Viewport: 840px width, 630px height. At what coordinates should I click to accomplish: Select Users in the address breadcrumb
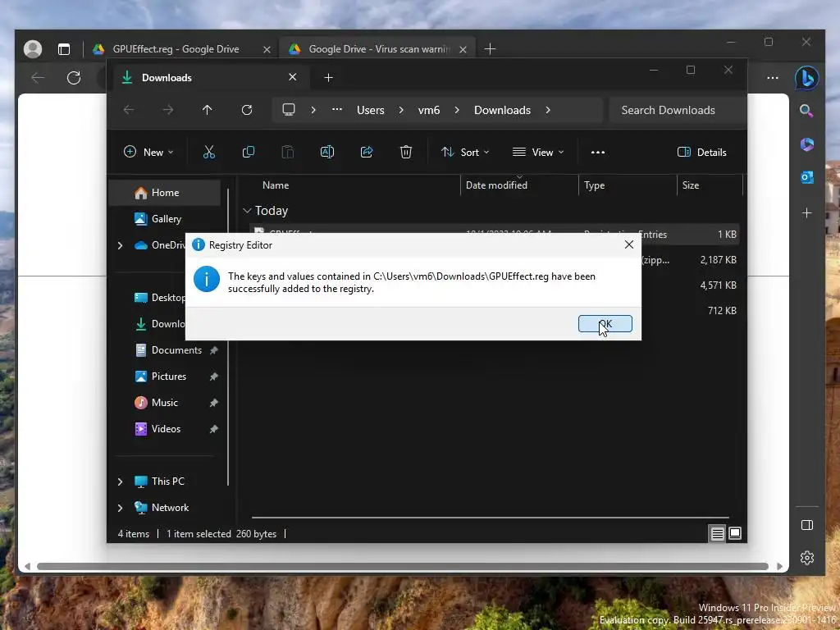371,110
